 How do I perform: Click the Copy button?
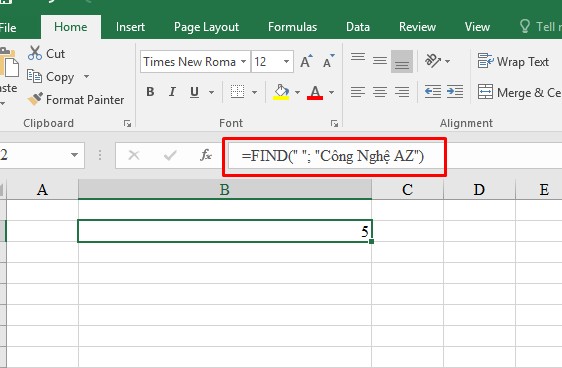(50, 77)
